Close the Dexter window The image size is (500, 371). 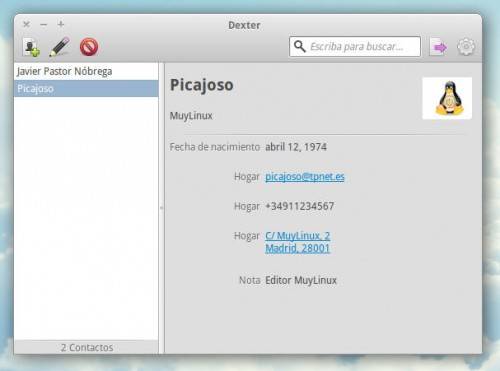26,24
